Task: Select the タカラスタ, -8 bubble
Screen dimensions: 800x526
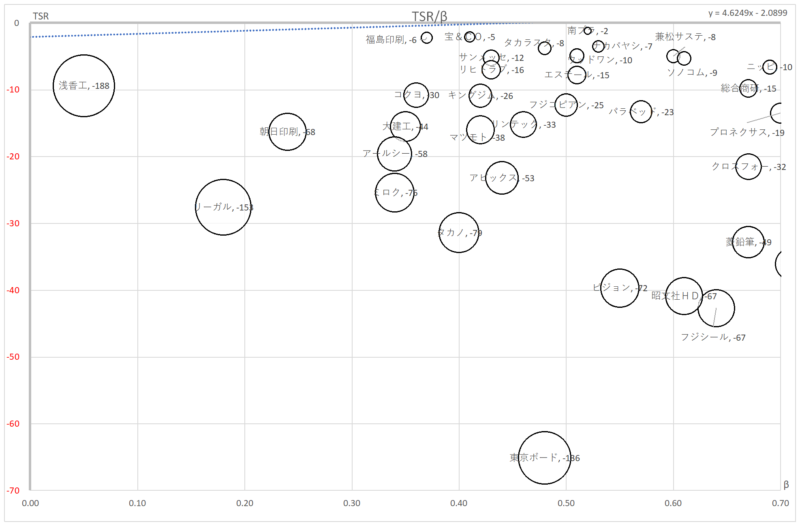Action: pos(544,48)
